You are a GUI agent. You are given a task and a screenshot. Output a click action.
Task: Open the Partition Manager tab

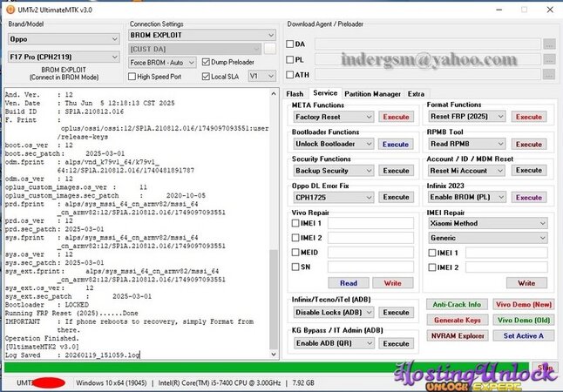point(372,93)
